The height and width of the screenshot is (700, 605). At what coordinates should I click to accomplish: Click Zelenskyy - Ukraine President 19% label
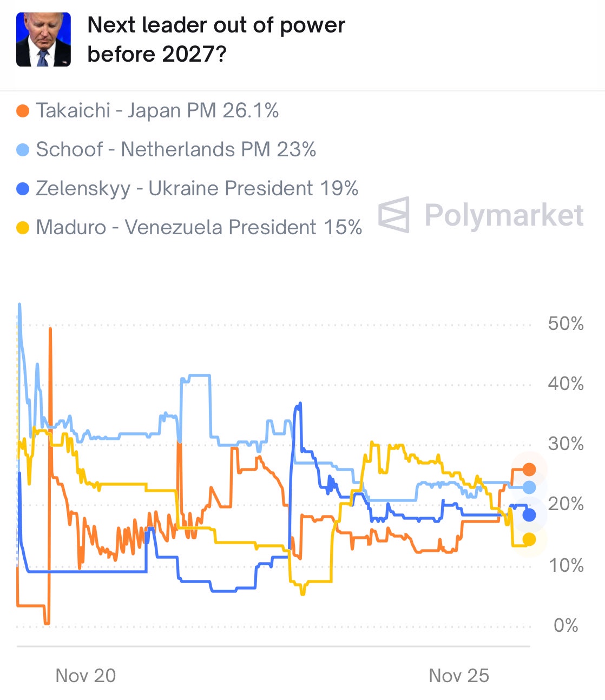coord(197,189)
